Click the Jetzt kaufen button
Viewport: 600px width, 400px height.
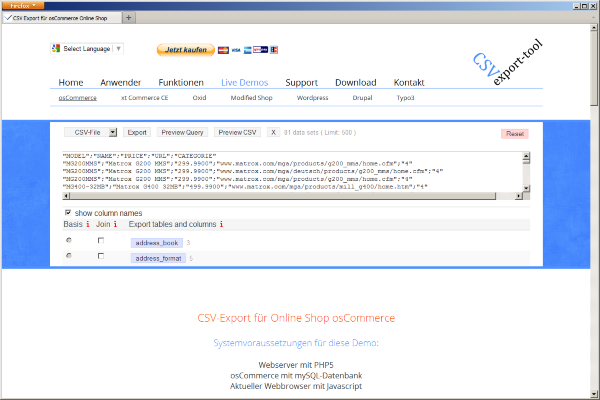pos(186,50)
